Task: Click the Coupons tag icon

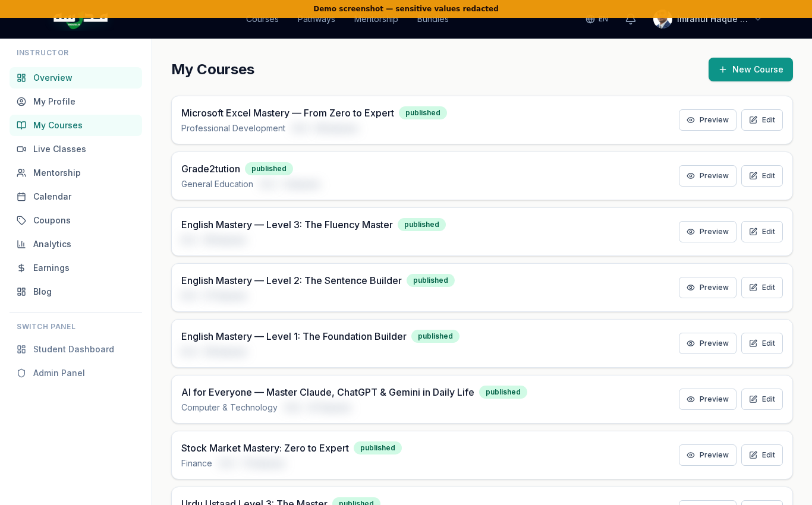Action: click(21, 220)
